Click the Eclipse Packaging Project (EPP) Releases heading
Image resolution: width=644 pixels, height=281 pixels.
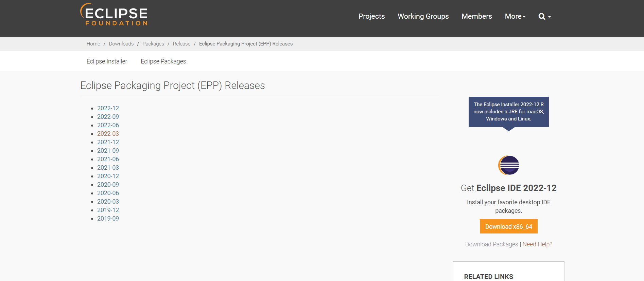click(173, 86)
